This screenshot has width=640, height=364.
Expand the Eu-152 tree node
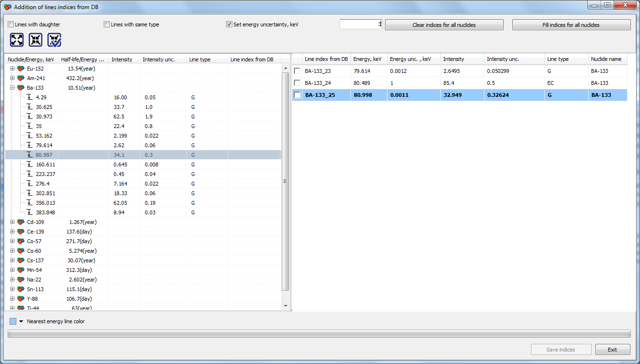click(x=12, y=69)
